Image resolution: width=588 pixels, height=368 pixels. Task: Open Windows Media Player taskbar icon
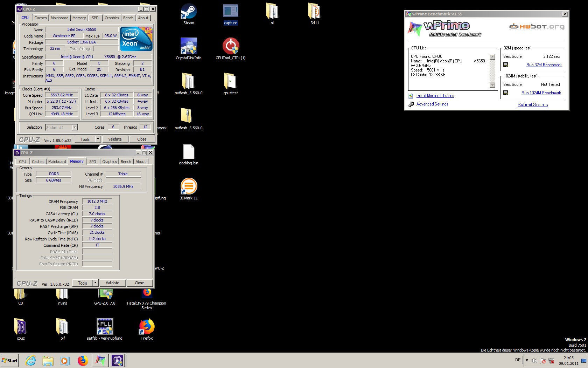click(65, 360)
